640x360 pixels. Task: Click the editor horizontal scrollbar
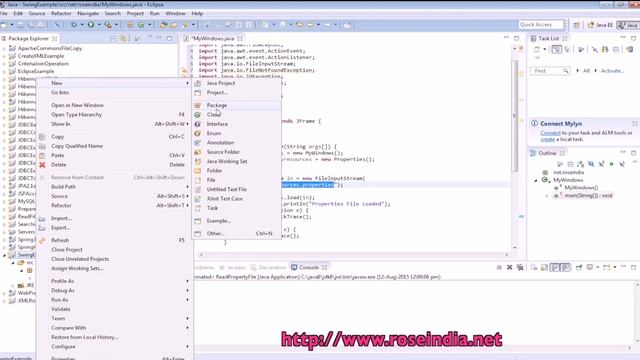[354, 255]
